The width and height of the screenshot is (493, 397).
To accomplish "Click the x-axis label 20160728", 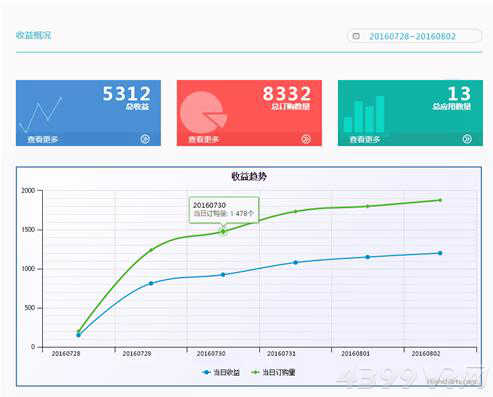I will [x=66, y=354].
